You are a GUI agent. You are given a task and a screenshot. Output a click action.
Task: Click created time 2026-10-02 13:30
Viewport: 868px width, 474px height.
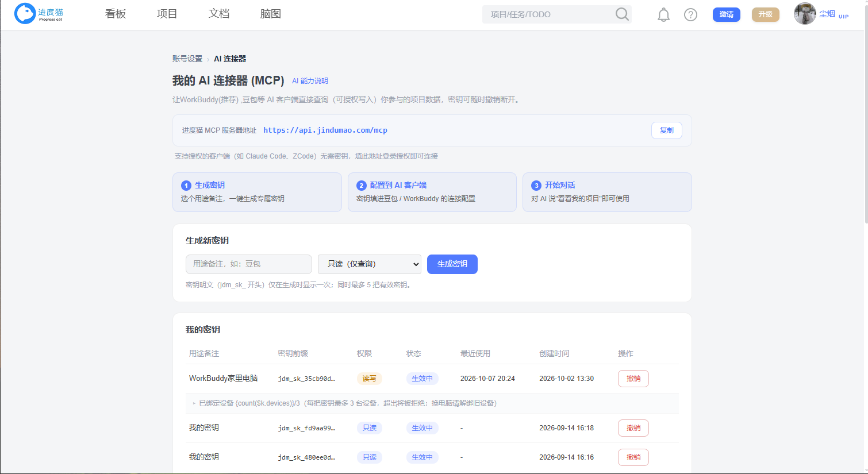pos(566,379)
